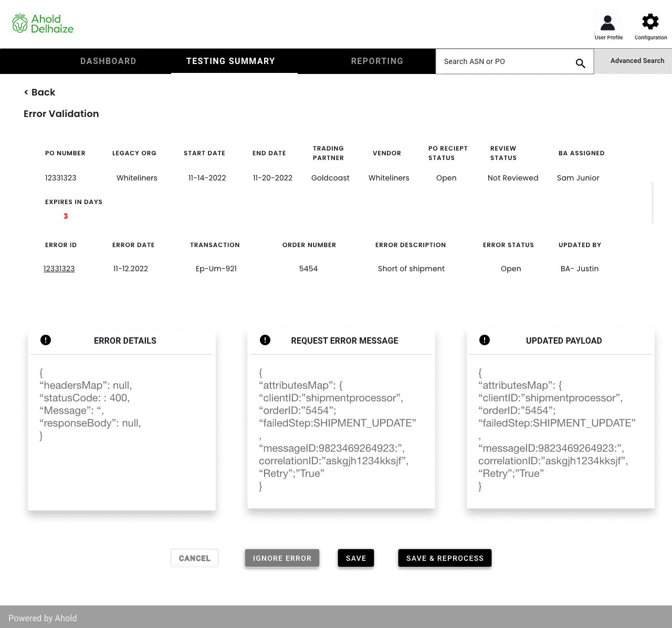Click the Ignore Error button
672x628 pixels.
[x=282, y=558]
